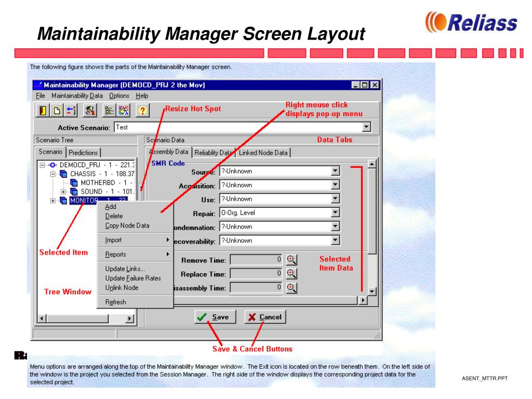Choose Add from the context menu

pos(135,207)
